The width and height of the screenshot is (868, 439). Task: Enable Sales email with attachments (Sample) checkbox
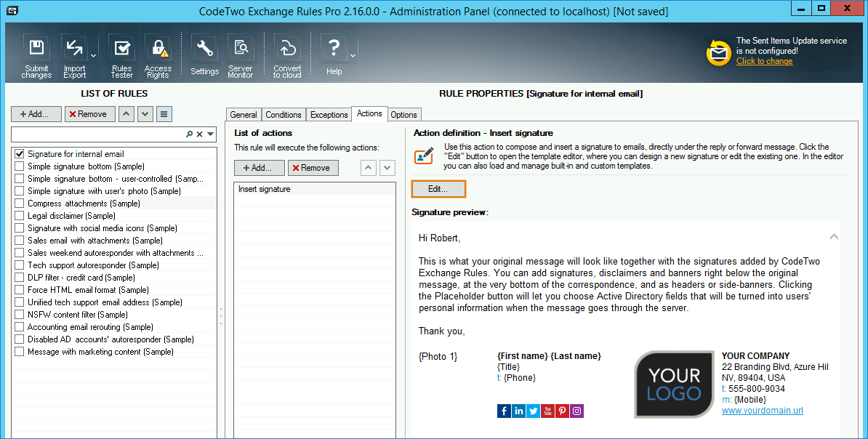[20, 241]
